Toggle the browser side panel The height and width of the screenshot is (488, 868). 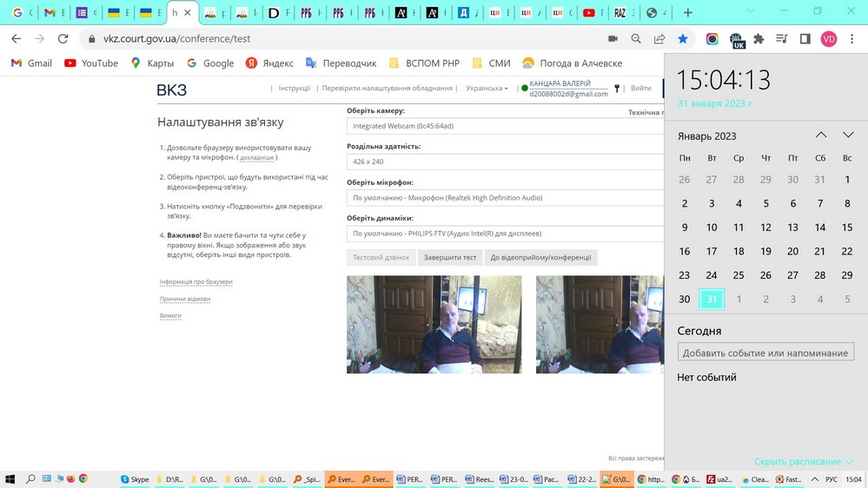click(x=805, y=39)
